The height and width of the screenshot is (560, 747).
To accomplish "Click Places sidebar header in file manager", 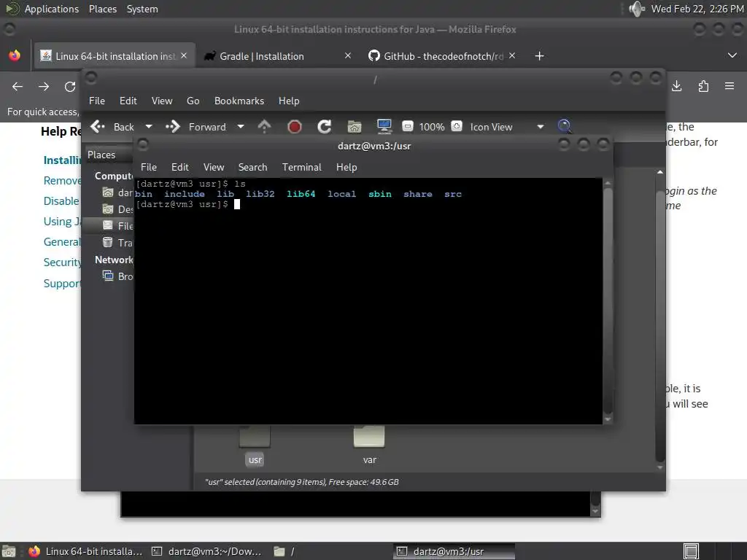I will pyautogui.click(x=109, y=155).
